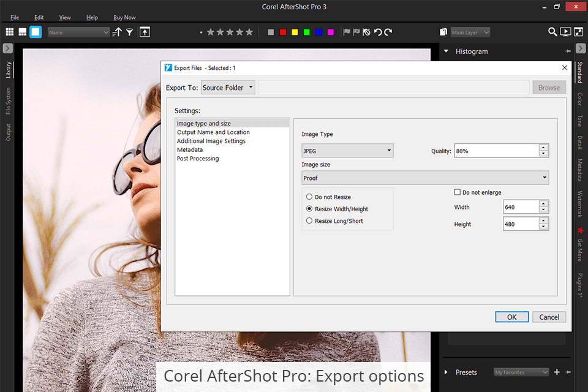Click the filter funnel icon
Screen dimensions: 588x392
(x=130, y=32)
